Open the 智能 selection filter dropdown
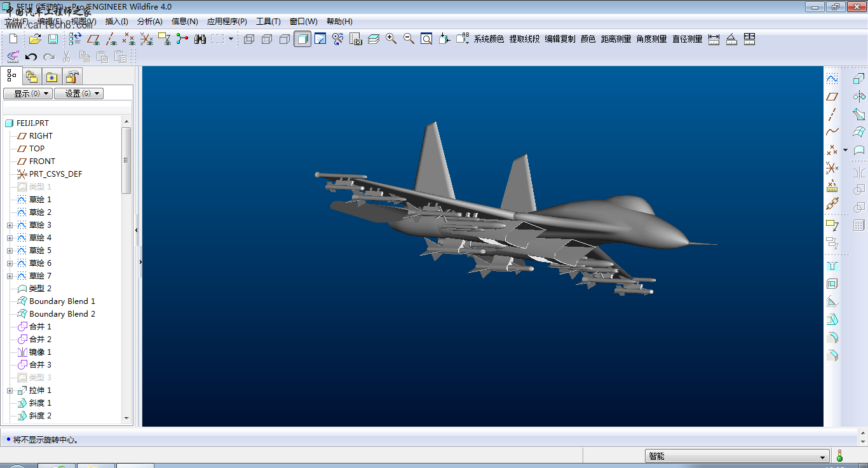 point(737,456)
